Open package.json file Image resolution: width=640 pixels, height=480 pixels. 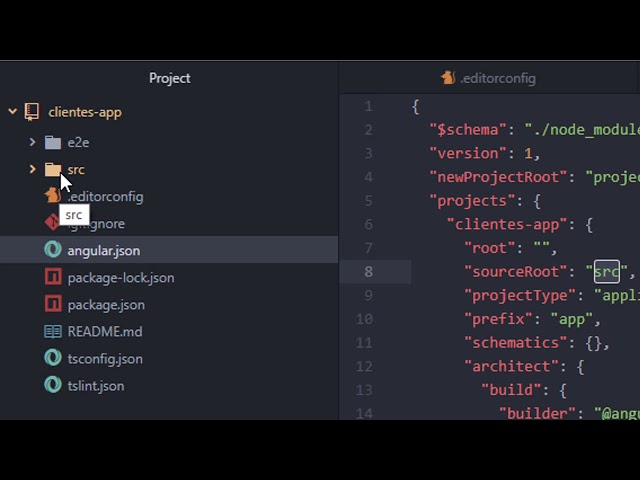[106, 305]
